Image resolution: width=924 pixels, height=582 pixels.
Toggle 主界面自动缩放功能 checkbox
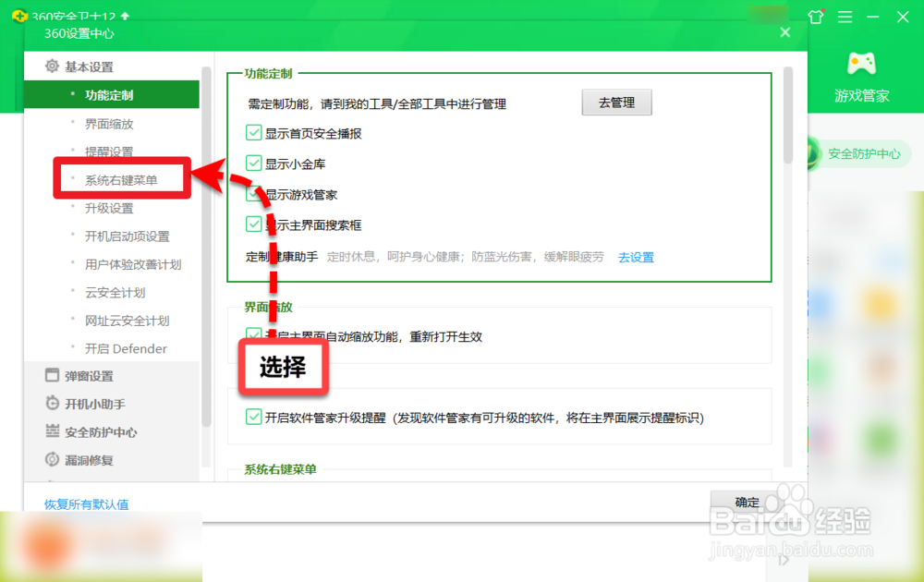point(253,335)
